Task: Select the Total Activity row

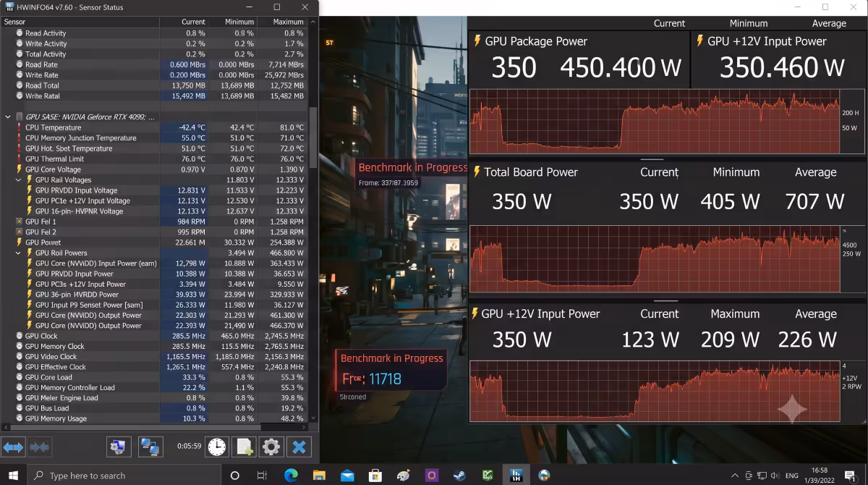Action: (154, 54)
